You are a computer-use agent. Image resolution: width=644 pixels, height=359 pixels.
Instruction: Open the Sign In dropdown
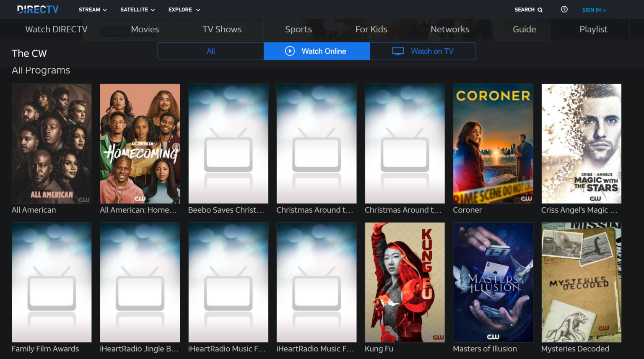tap(594, 10)
